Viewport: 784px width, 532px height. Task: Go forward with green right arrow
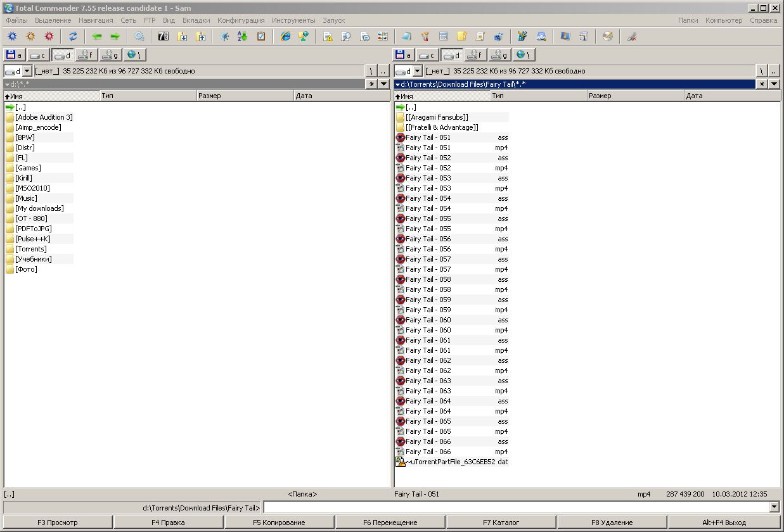pos(115,37)
